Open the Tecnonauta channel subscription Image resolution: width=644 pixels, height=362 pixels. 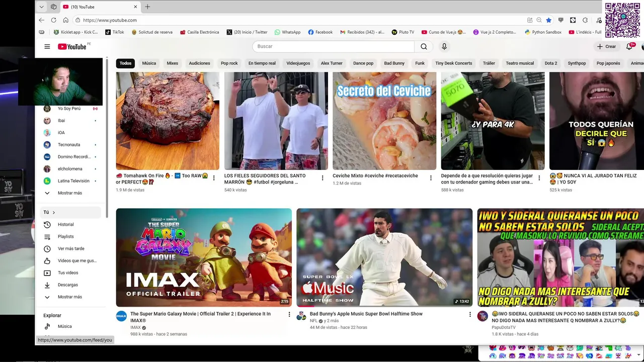tap(70, 145)
